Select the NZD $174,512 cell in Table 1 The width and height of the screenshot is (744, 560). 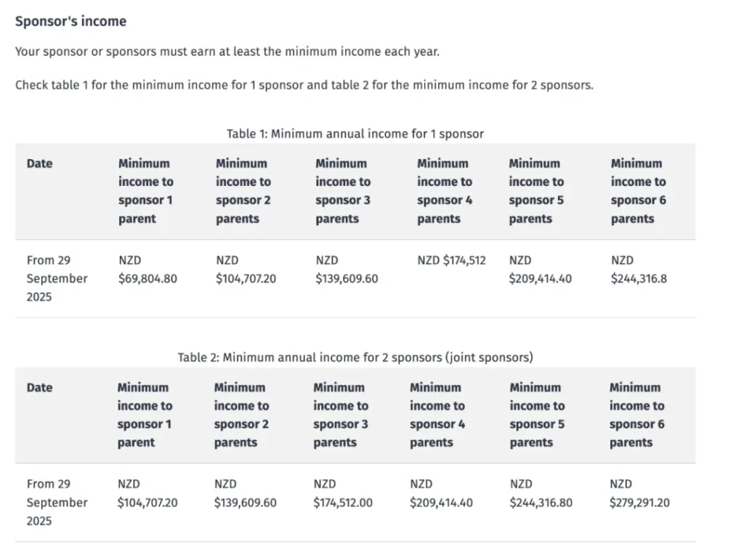451,260
